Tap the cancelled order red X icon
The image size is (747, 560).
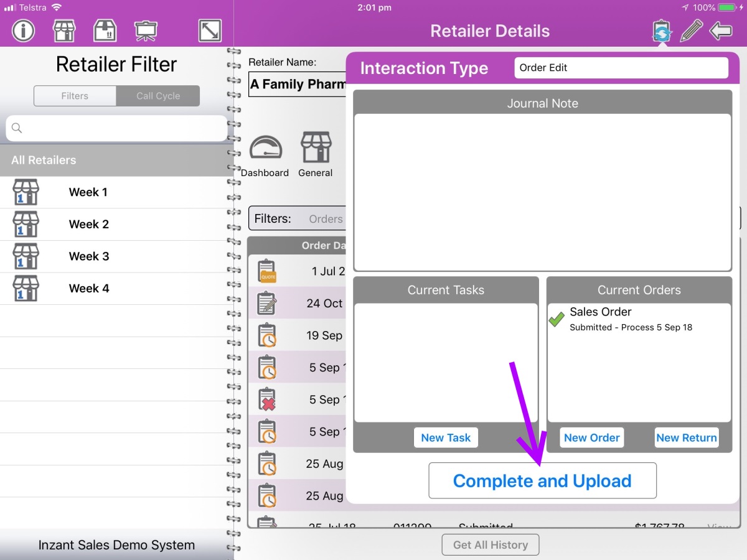pyautogui.click(x=268, y=399)
